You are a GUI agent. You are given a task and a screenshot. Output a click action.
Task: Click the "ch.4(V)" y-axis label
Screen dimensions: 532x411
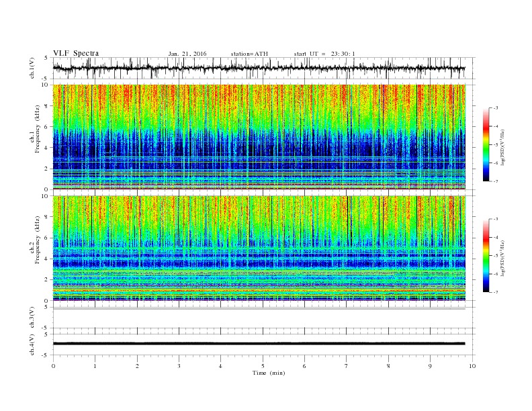(x=32, y=345)
